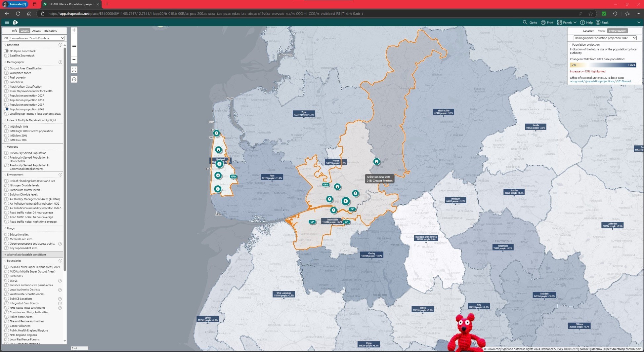Collapse the header with the far-right chevron
Viewport: 644px width, 352px height.
click(638, 22)
